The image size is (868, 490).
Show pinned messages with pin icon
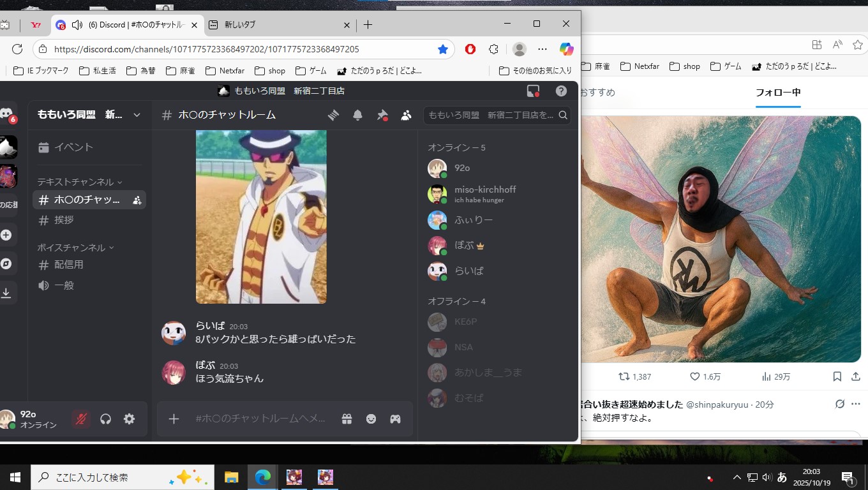pyautogui.click(x=382, y=115)
